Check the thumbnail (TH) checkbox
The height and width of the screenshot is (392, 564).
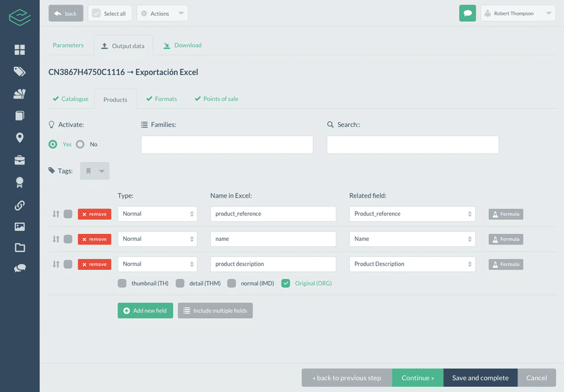122,283
